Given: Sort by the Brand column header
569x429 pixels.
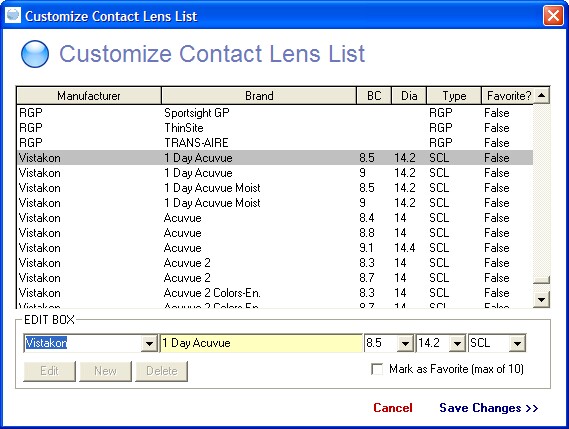Looking at the screenshot, I should click(259, 96).
